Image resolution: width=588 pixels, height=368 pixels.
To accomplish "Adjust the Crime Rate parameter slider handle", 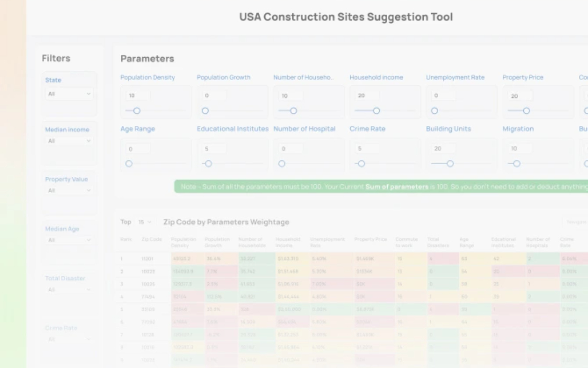I will 361,164.
